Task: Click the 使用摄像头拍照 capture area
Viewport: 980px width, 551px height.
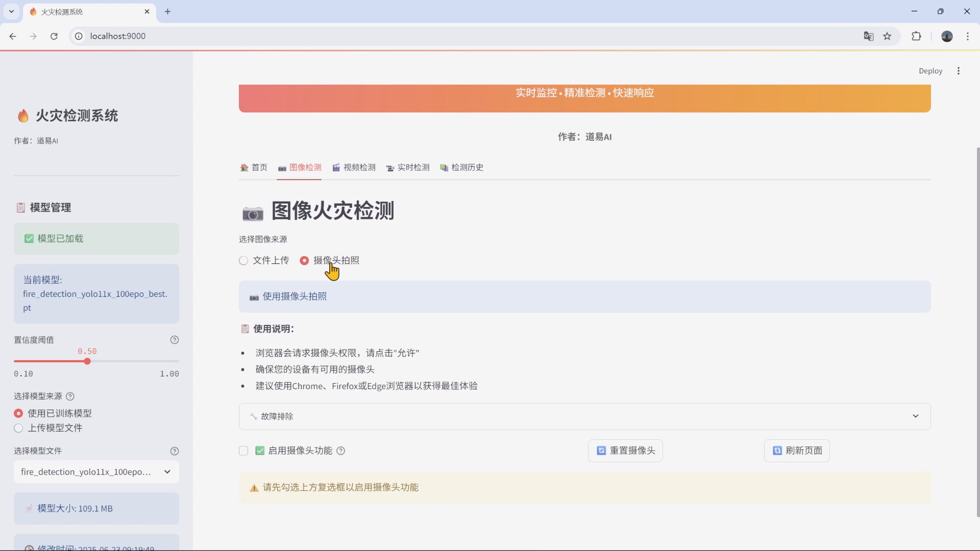Action: [x=584, y=296]
